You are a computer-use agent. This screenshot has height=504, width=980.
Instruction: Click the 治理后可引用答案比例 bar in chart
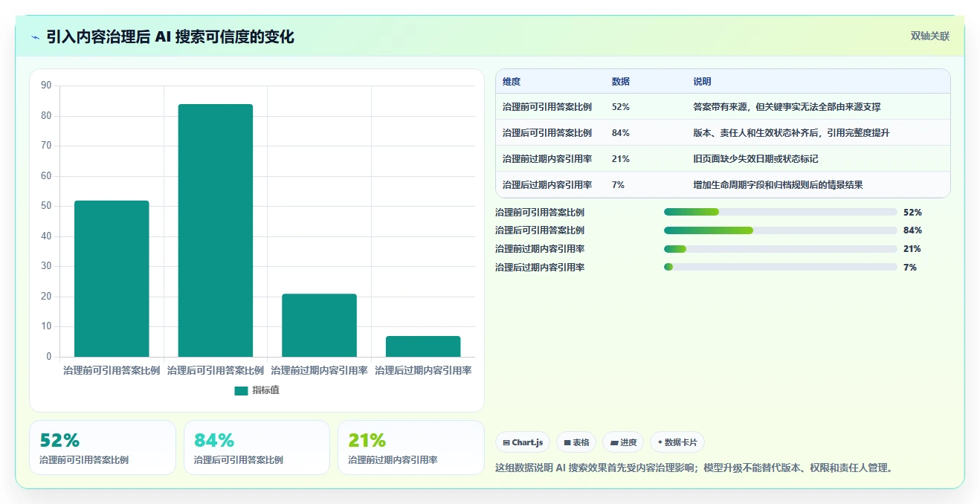click(x=215, y=230)
